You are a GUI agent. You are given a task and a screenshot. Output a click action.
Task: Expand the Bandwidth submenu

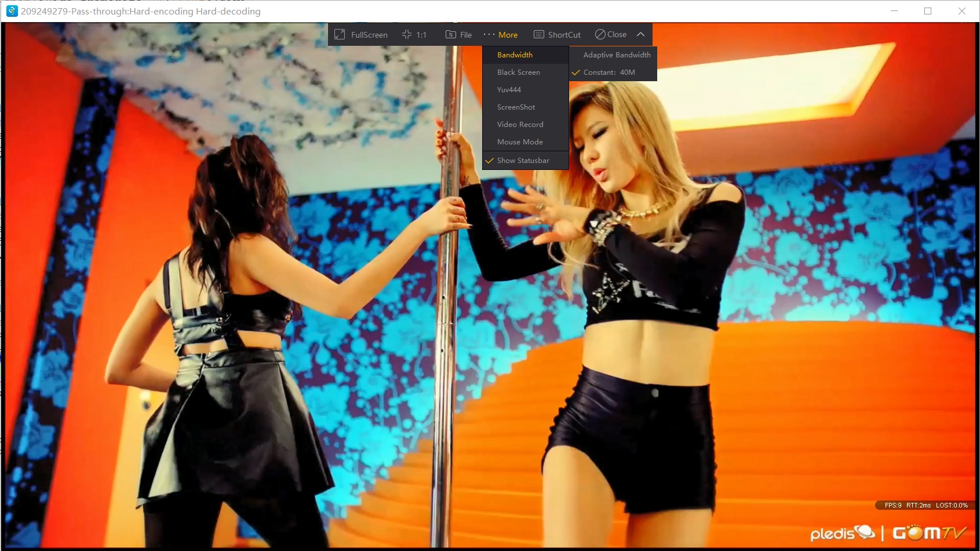tap(515, 55)
